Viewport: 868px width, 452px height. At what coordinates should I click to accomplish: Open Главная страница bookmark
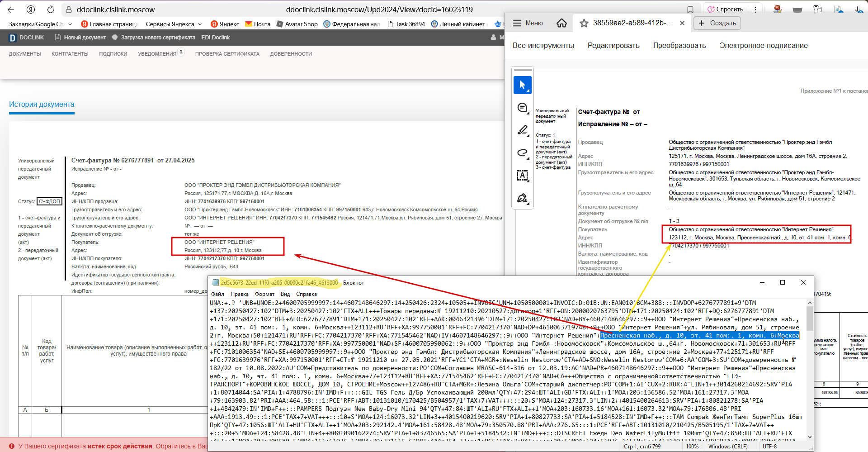point(109,24)
